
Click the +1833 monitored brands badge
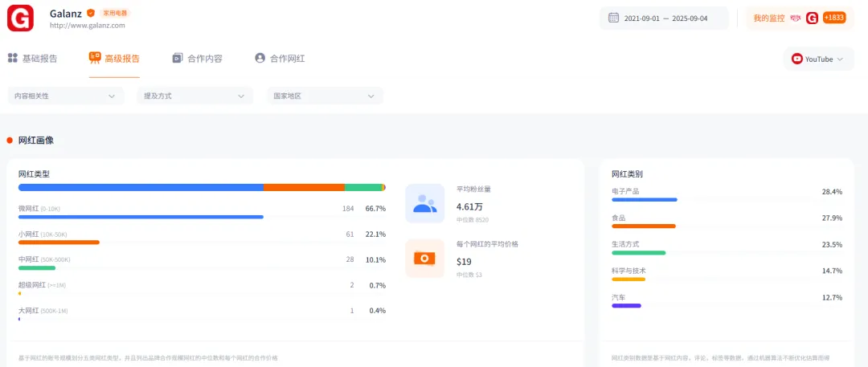[x=833, y=18]
